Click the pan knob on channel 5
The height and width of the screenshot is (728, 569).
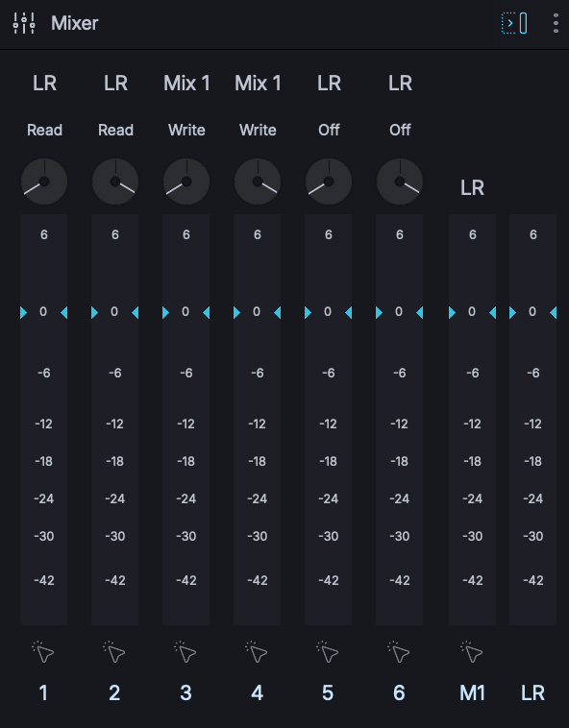click(x=329, y=182)
